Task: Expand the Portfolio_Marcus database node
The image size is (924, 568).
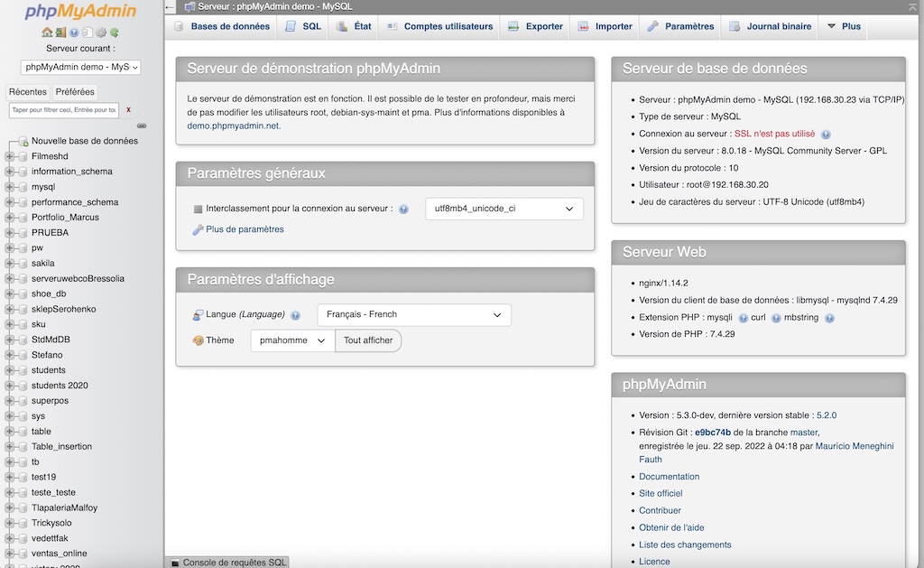Action: (x=9, y=218)
